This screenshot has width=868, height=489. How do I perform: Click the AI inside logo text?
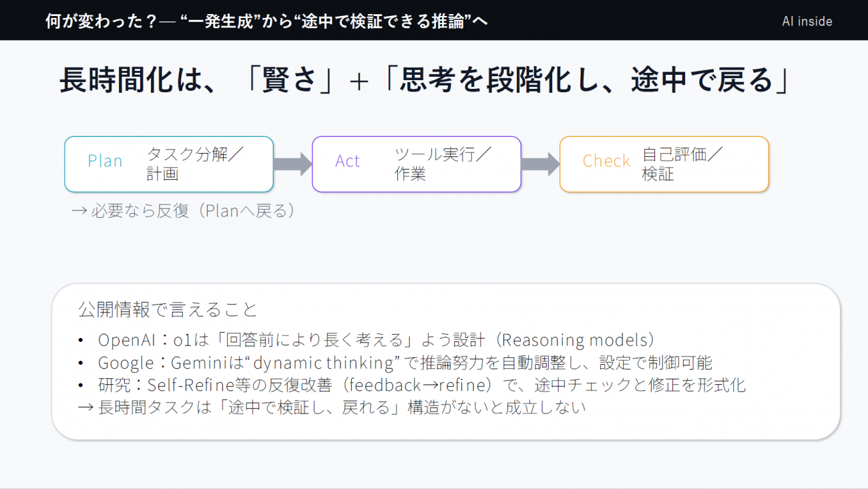pos(807,21)
